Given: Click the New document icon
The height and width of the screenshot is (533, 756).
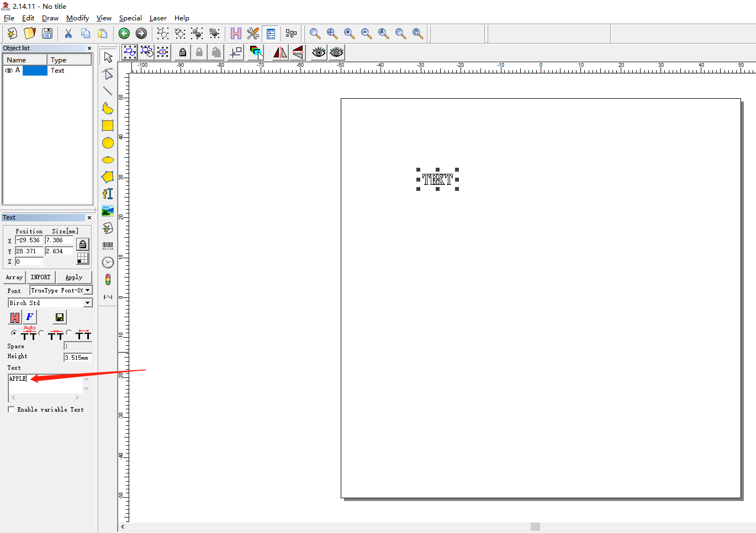Looking at the screenshot, I should [12, 34].
